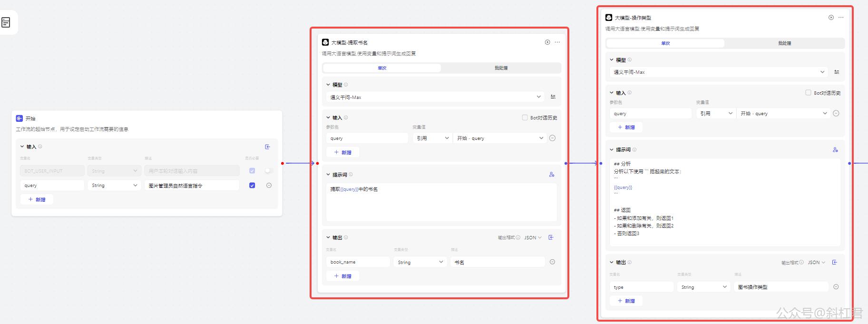868x324 pixels.
Task: Open the 引用 dropdown in 提取书名 node
Action: pos(432,138)
